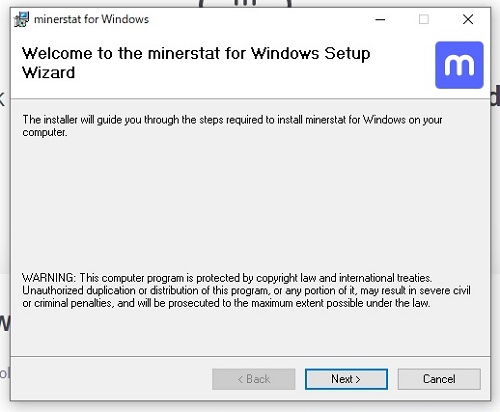Cancel the minerstat installation
The image size is (500, 412).
tap(439, 379)
